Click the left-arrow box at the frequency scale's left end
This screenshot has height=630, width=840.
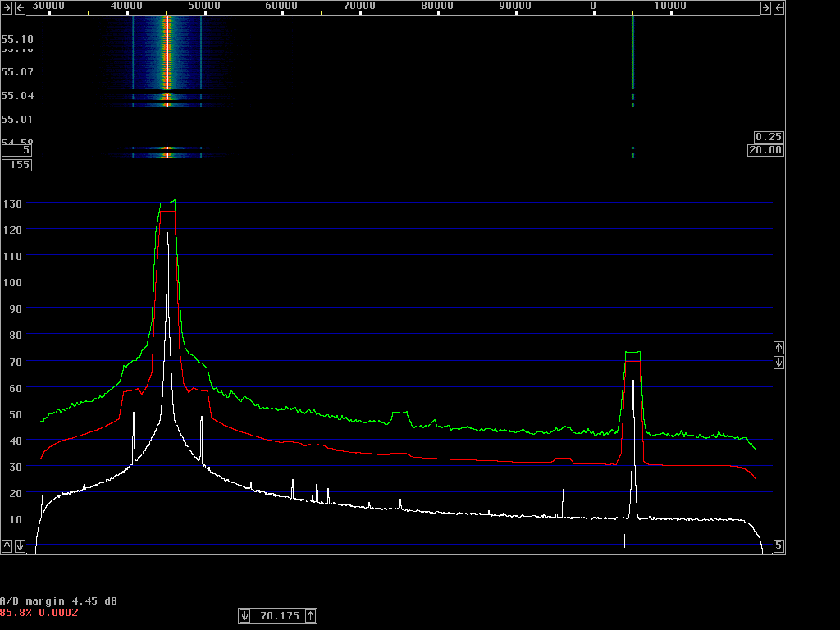pos(20,7)
